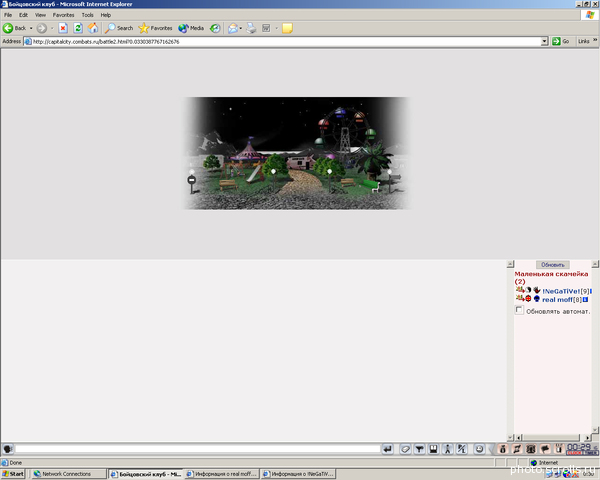The height and width of the screenshot is (480, 600).
Task: Click the address bar URL field
Action: (283, 41)
